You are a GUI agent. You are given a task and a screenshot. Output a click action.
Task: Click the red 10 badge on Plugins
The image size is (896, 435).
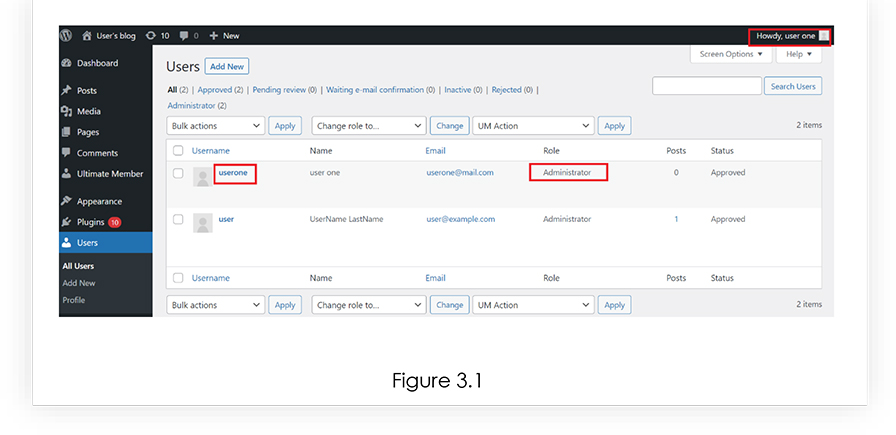pos(115,222)
